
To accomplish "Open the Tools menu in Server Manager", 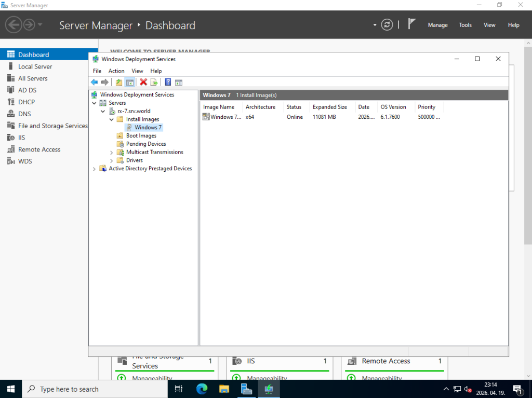I will click(x=465, y=25).
